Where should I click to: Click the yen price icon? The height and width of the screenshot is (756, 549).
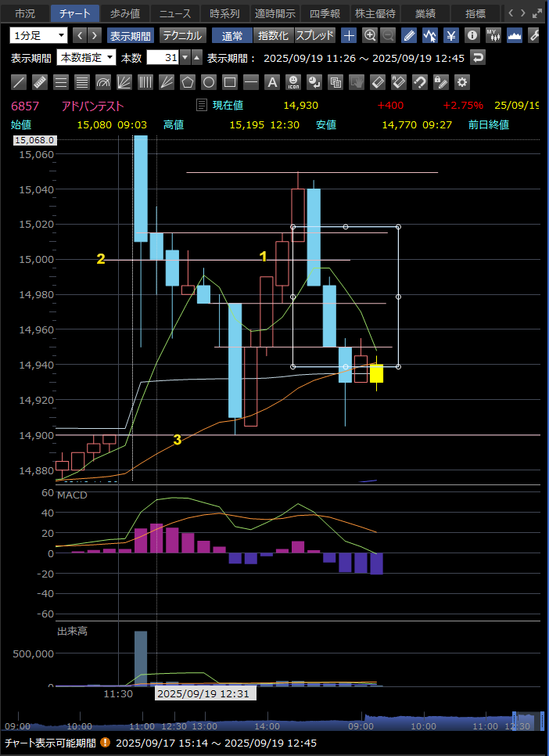[451, 35]
